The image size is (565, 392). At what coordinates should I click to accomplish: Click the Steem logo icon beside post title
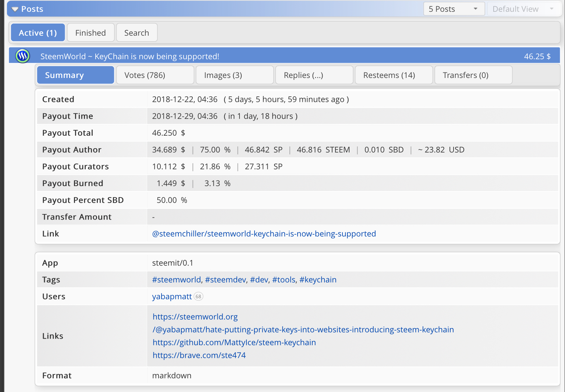[23, 56]
